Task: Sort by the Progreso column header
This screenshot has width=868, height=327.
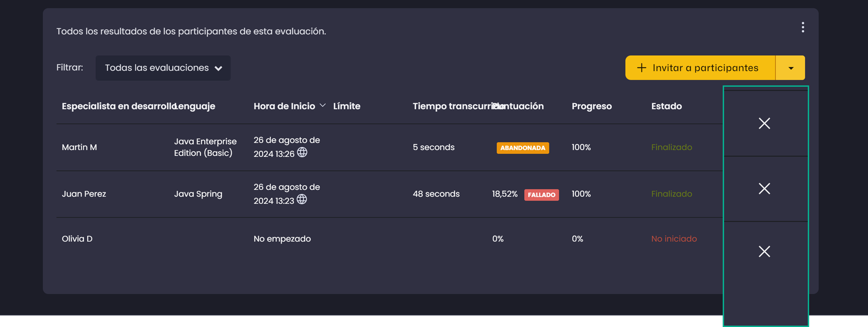Action: coord(592,106)
